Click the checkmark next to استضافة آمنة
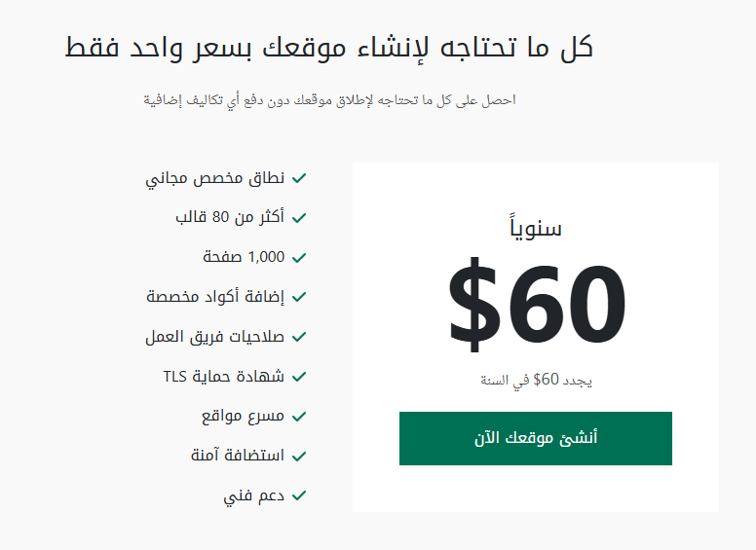Viewport: 756px width, 550px height. point(299,456)
